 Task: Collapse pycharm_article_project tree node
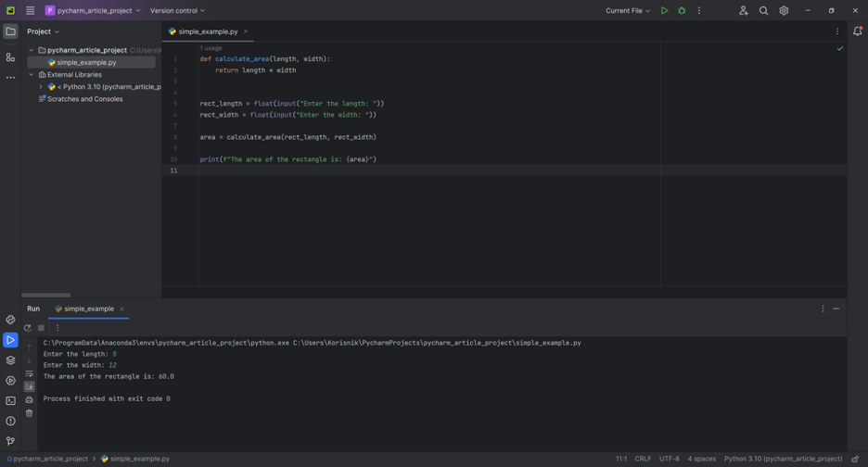[x=32, y=50]
